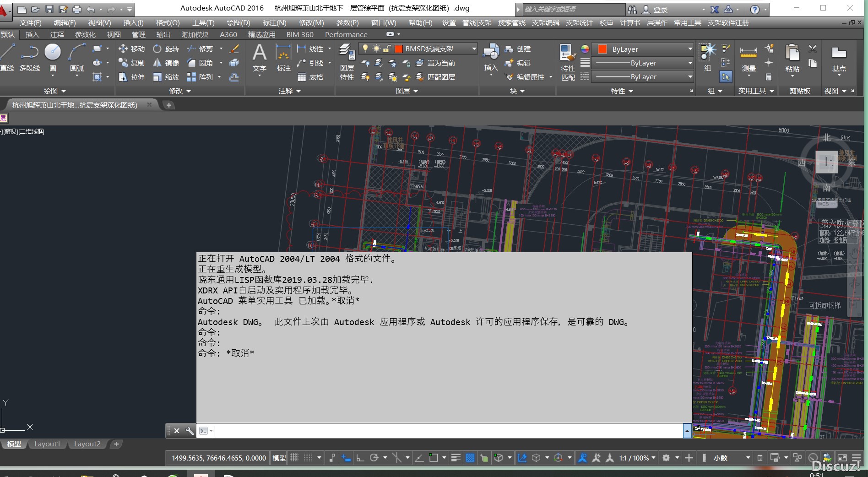This screenshot has width=868, height=477.
Task: Open the 标注(N) menu
Action: tap(274, 22)
